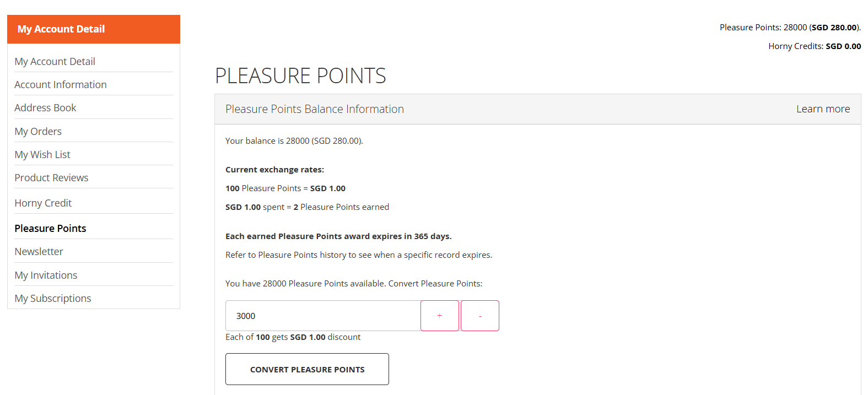868x395 pixels.
Task: Open Newsletter settings
Action: (x=39, y=252)
